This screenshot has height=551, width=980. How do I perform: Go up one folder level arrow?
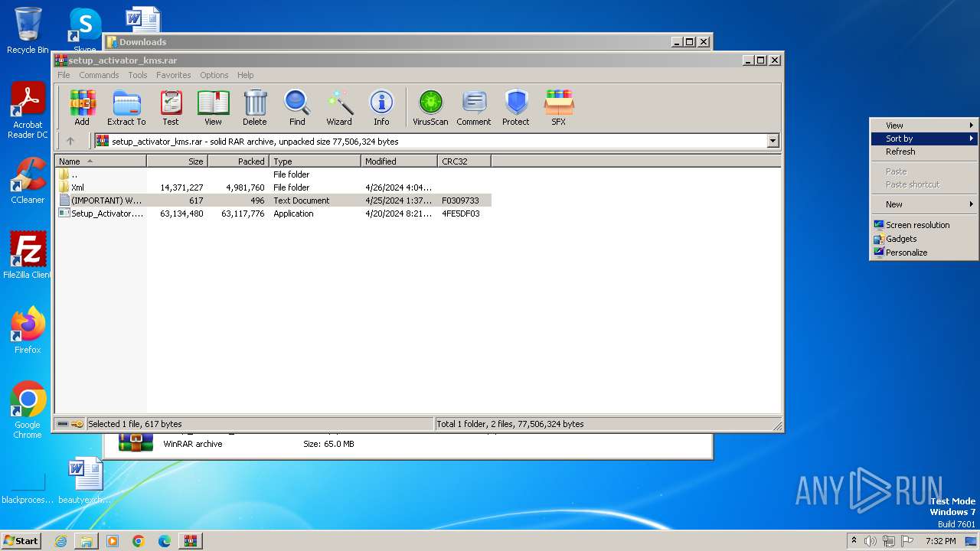pyautogui.click(x=70, y=141)
